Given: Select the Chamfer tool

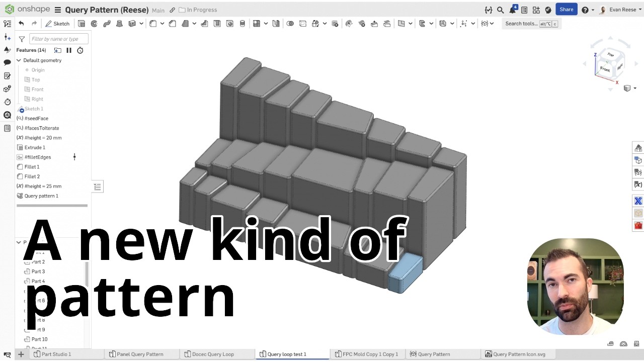Looking at the screenshot, I should click(x=173, y=24).
